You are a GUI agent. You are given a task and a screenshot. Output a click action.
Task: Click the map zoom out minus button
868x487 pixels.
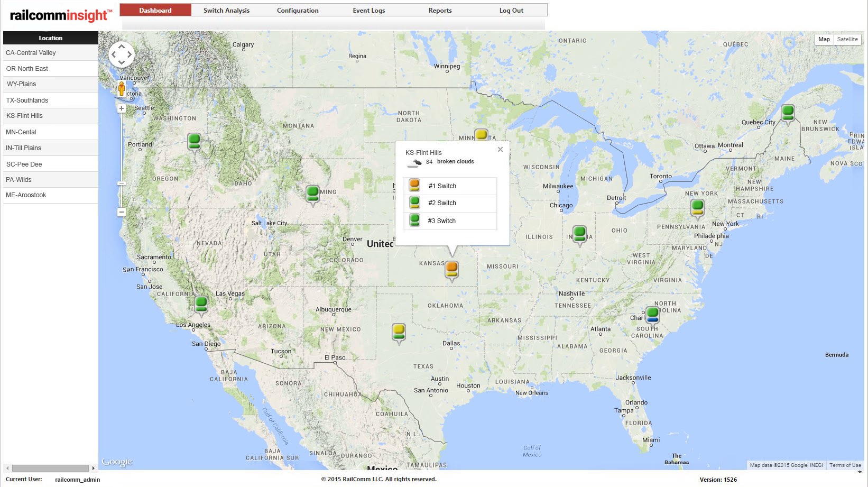tap(121, 212)
